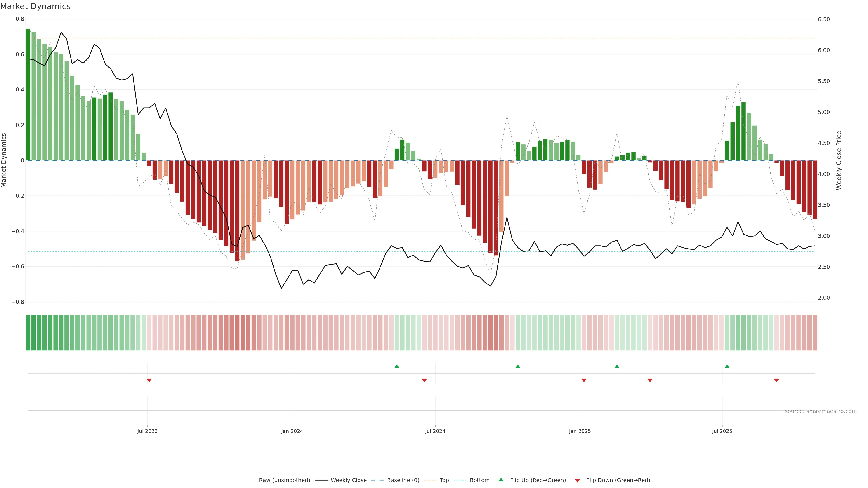Viewport: 868px width, 488px height.
Task: Click the source: sharemaestro.com text
Action: (x=821, y=411)
